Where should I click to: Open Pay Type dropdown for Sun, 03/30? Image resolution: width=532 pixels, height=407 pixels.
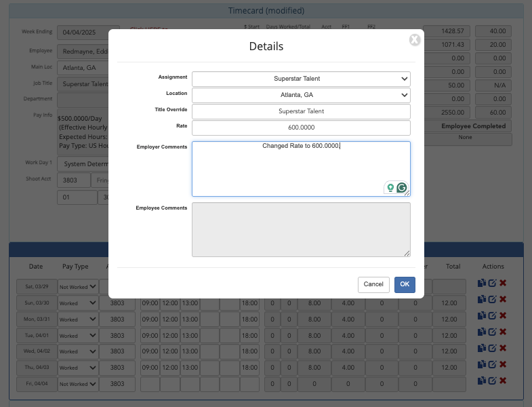tap(78, 303)
